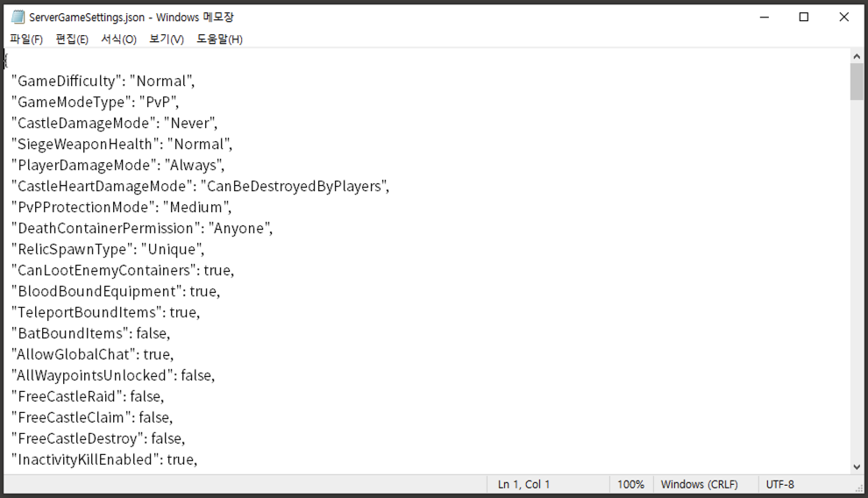Click the "FreeCastleRaid": false line
The image size is (868, 498).
88,397
